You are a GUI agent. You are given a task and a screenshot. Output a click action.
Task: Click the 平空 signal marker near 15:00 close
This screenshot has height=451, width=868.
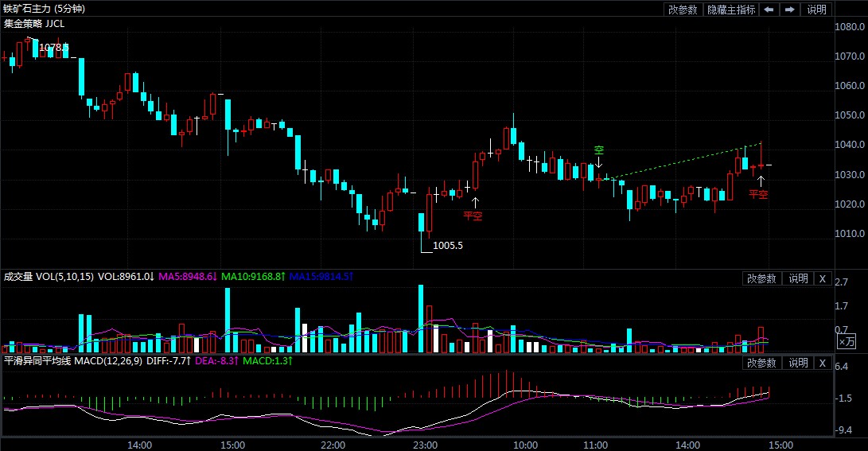(758, 194)
